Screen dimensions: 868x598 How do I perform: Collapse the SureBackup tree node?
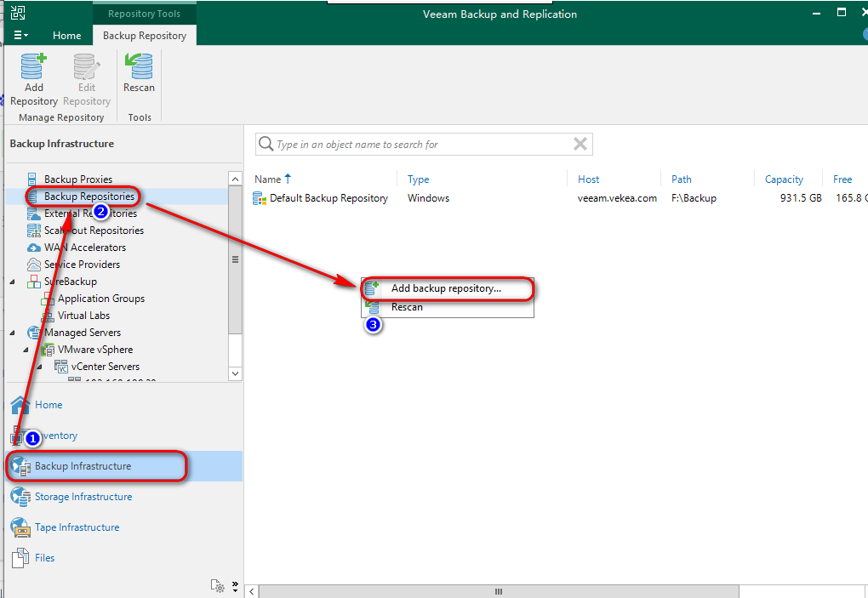click(12, 282)
